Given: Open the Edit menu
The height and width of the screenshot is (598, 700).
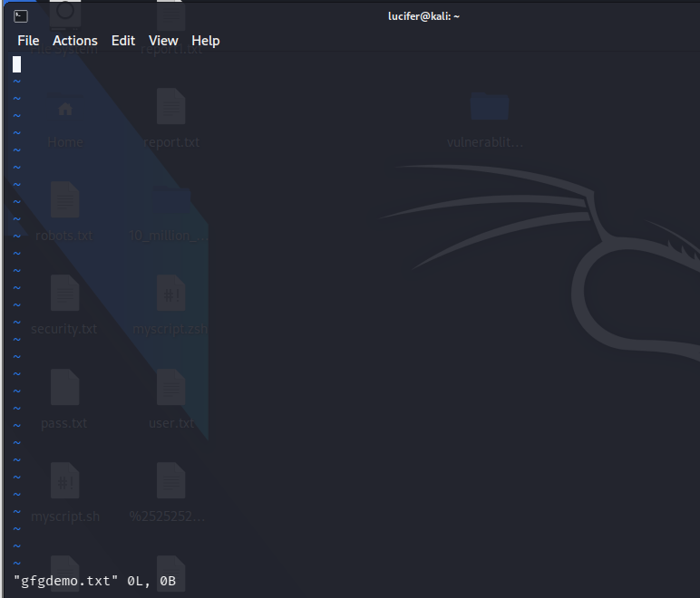Looking at the screenshot, I should coord(123,41).
